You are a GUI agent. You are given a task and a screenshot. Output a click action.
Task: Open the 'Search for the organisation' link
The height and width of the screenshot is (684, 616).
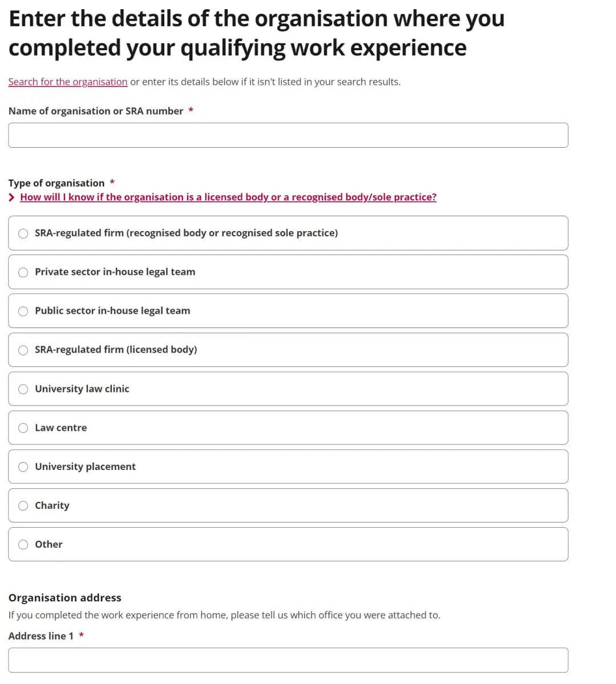tap(68, 82)
